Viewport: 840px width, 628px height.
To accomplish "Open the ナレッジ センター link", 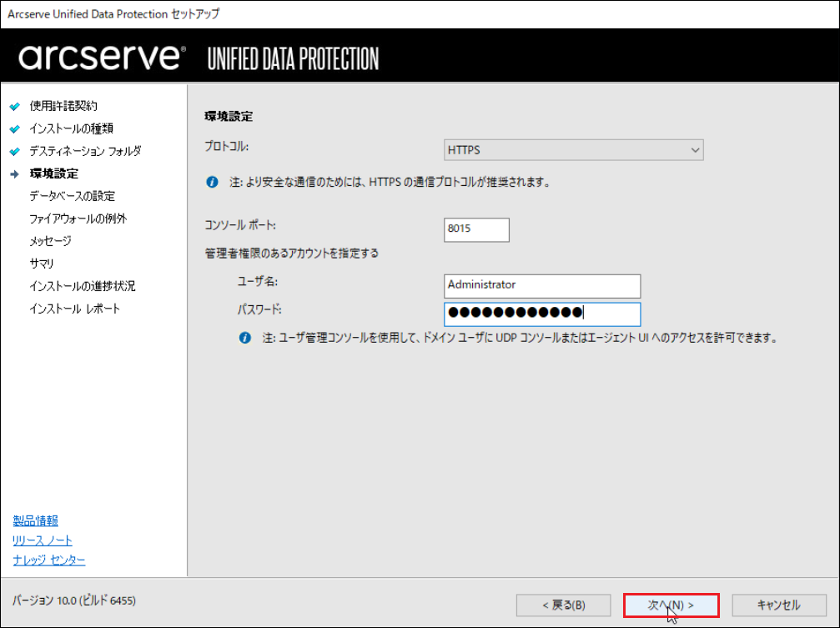I will tap(49, 560).
